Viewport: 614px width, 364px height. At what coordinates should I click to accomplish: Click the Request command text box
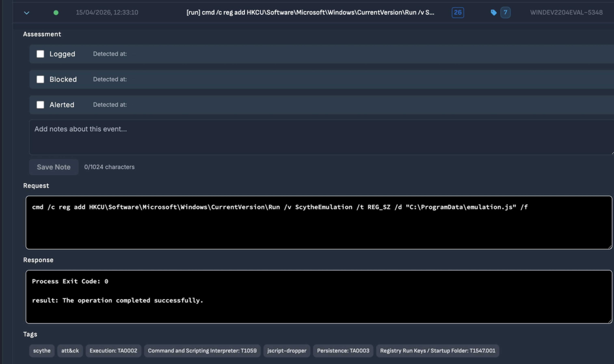319,222
